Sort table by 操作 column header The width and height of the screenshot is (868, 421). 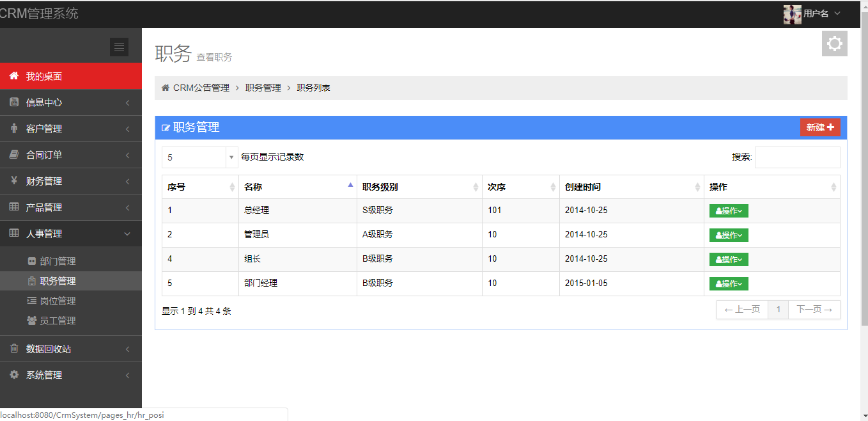pos(772,187)
